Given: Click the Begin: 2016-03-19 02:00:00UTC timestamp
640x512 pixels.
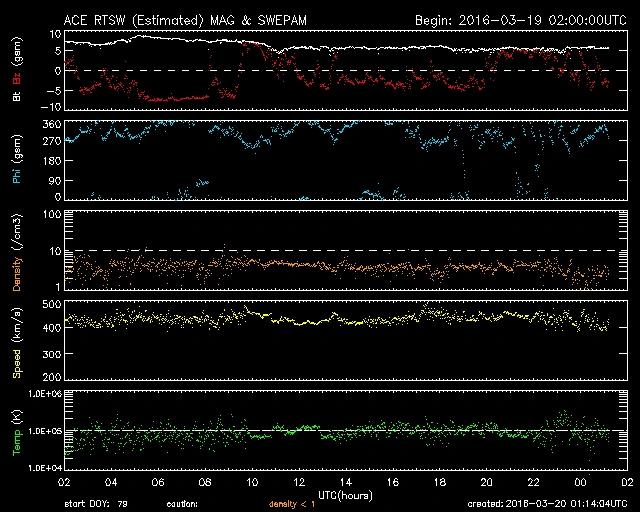Looking at the screenshot, I should (x=521, y=20).
